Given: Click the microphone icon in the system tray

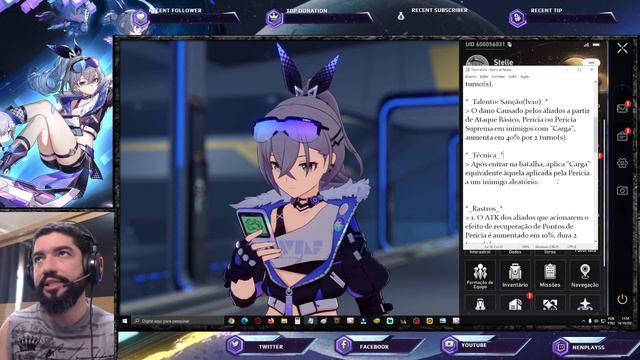Looking at the screenshot, I should (590, 321).
